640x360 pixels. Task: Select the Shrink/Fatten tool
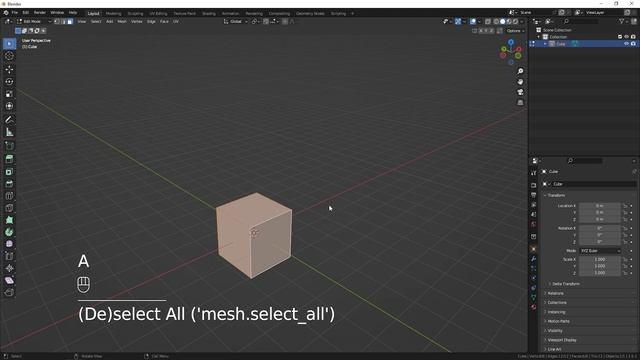(x=9, y=268)
